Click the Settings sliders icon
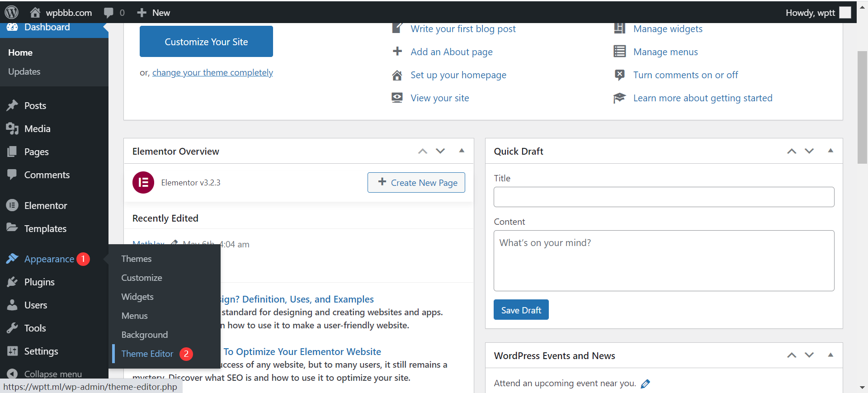868x393 pixels. (12, 351)
